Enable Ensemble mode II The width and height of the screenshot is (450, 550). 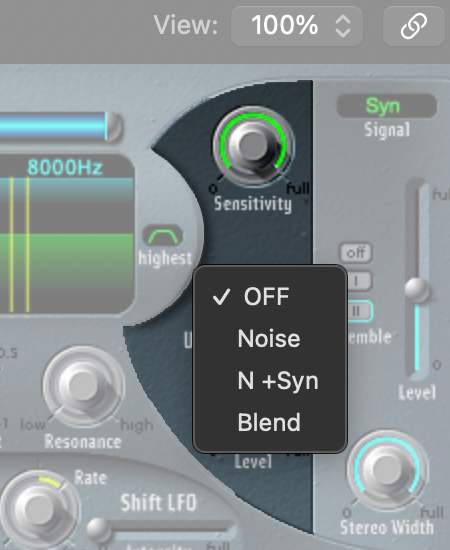pyautogui.click(x=360, y=311)
